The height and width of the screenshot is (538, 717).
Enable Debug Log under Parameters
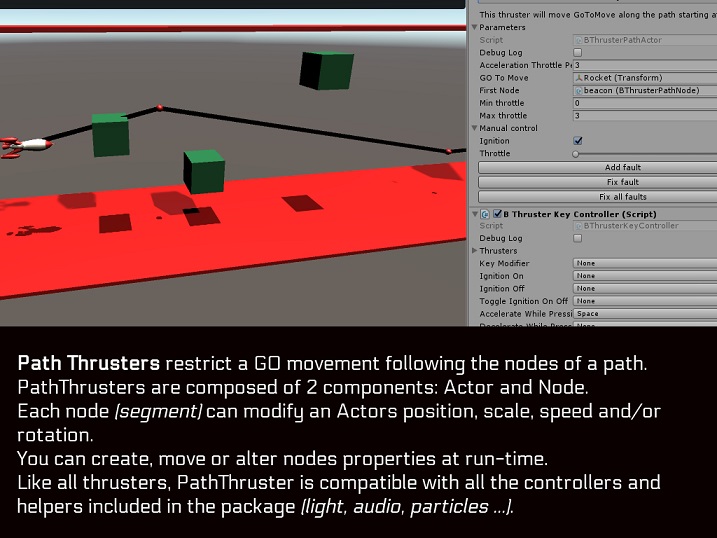(x=578, y=53)
